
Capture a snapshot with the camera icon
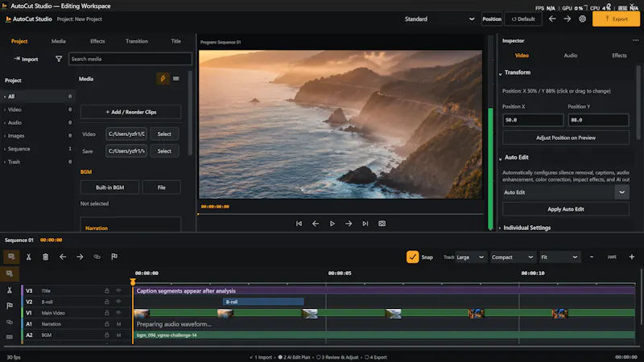pos(382,224)
